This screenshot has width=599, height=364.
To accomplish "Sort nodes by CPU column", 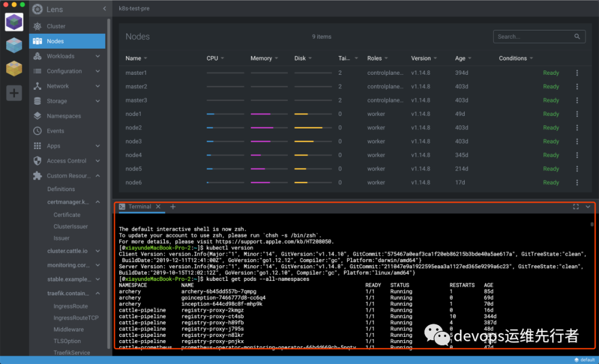I will 215,58.
